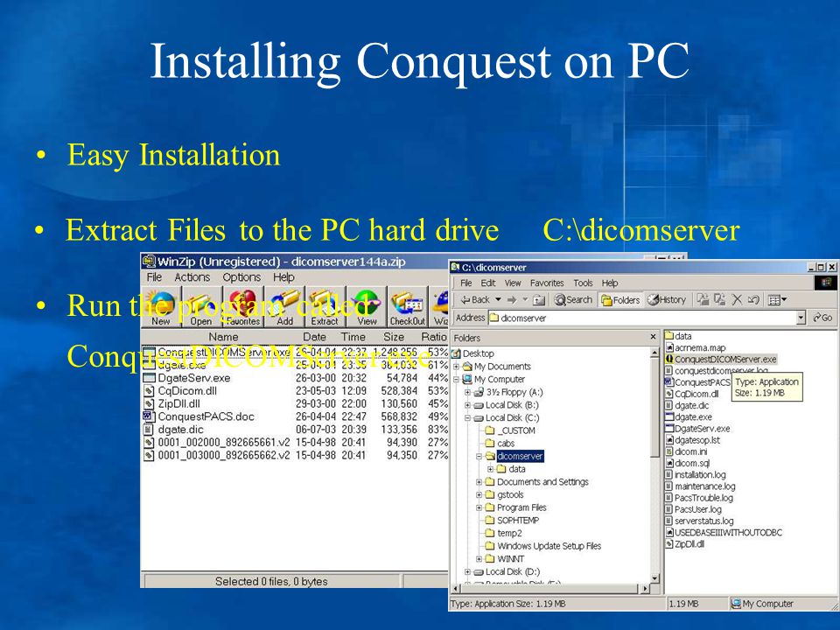Viewport: 840px width, 630px height.
Task: Click the Search toolbar button in Explorer
Action: click(x=573, y=300)
